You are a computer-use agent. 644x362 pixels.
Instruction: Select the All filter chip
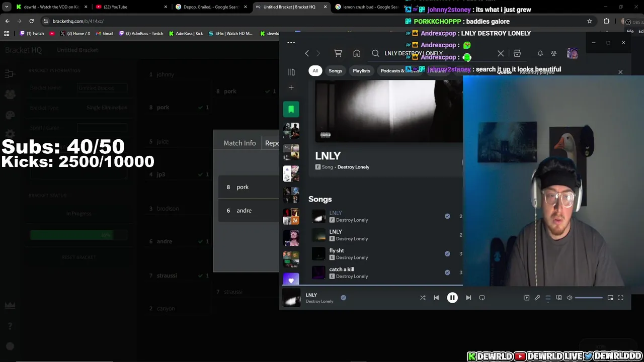(x=315, y=71)
